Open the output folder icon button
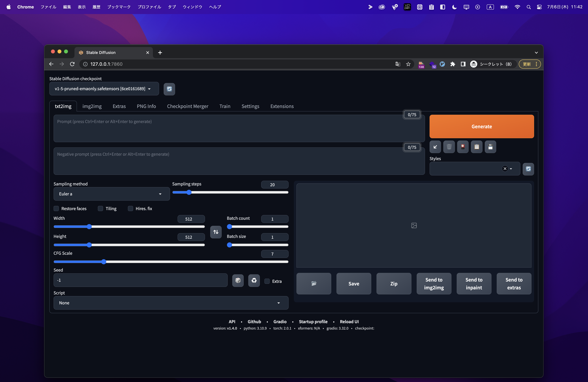The width and height of the screenshot is (588, 382). [313, 283]
